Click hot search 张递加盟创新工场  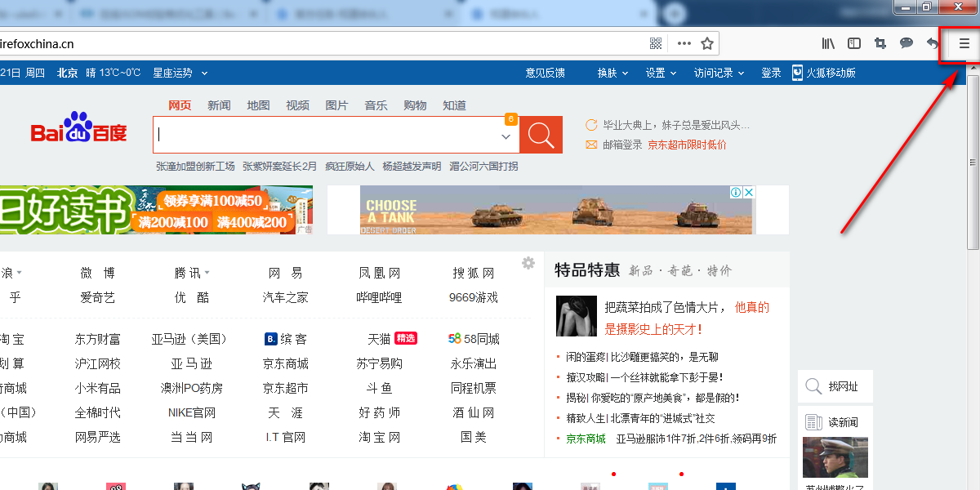pyautogui.click(x=195, y=166)
